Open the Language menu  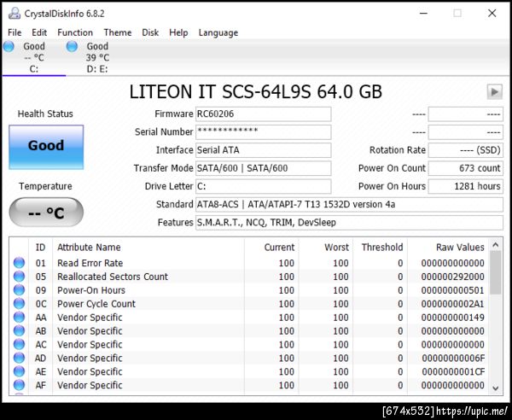click(x=218, y=32)
